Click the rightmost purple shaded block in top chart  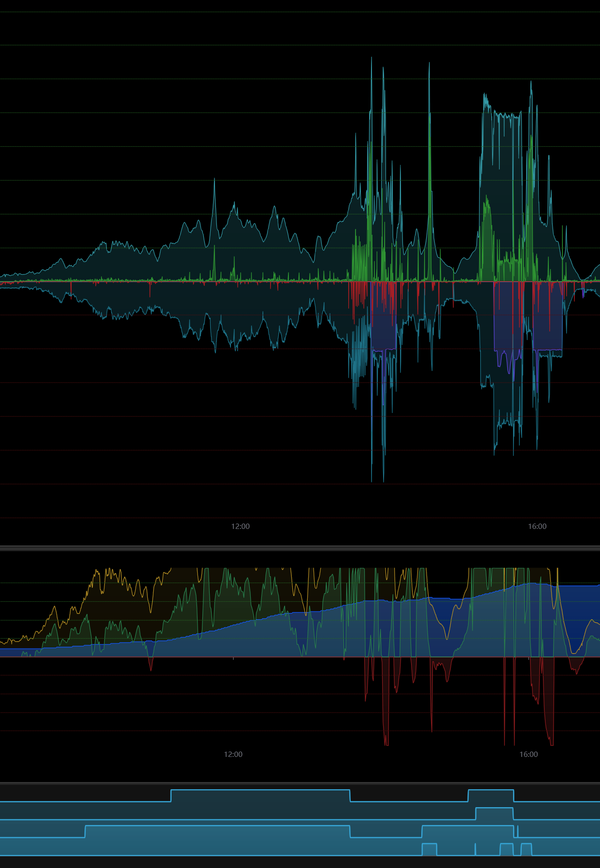[547, 319]
